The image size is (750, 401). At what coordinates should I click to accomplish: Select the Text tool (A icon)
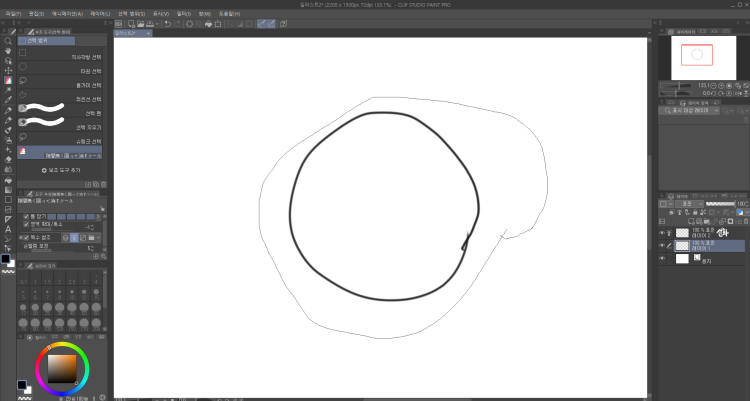pyautogui.click(x=8, y=229)
